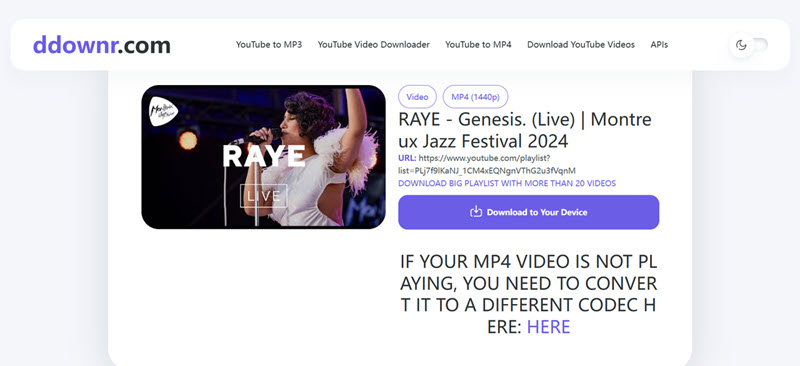The height and width of the screenshot is (366, 800).
Task: Follow the HERE codec conversion link
Action: tap(548, 327)
